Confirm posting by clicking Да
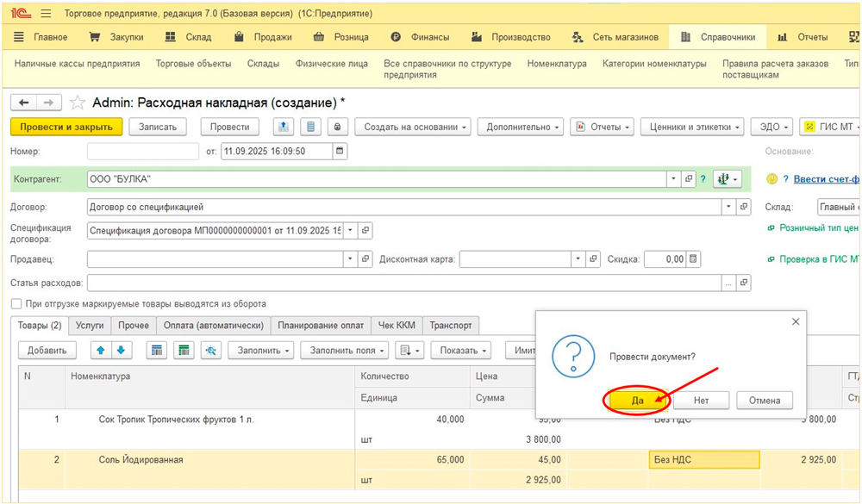Screen dimensions: 862x504 pos(637,400)
